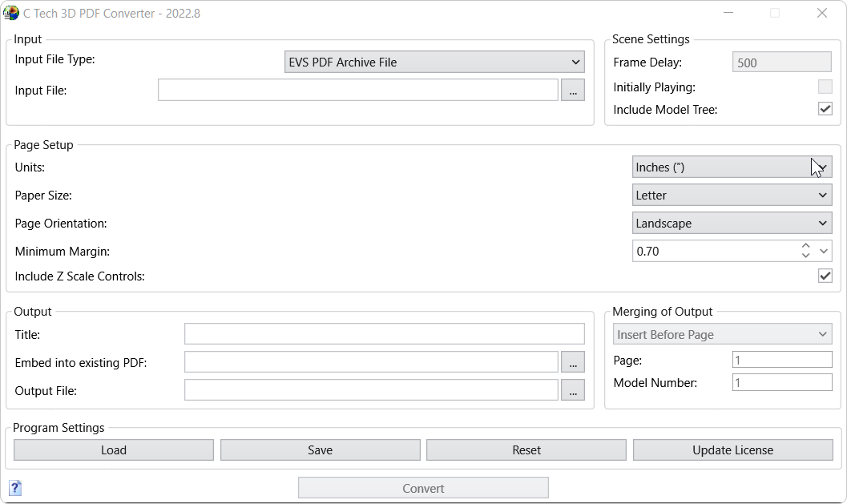The image size is (847, 504).
Task: Click the Update License button
Action: coord(732,450)
